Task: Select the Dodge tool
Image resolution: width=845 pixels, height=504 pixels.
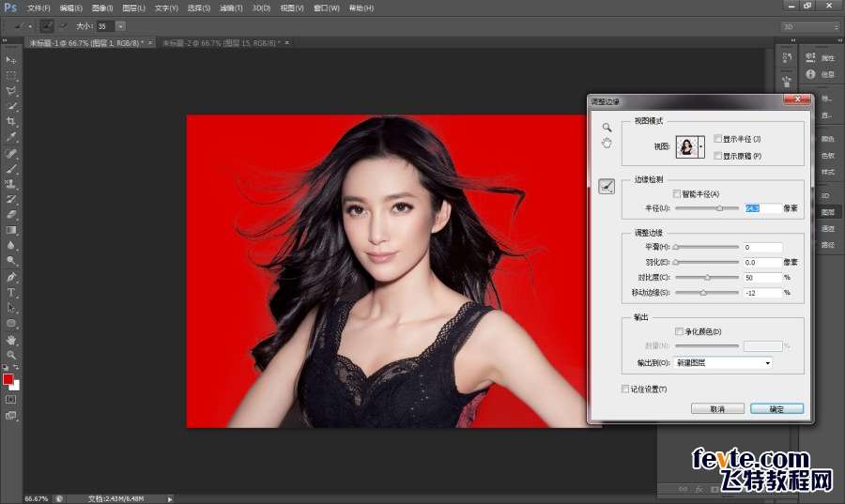Action: [10, 261]
